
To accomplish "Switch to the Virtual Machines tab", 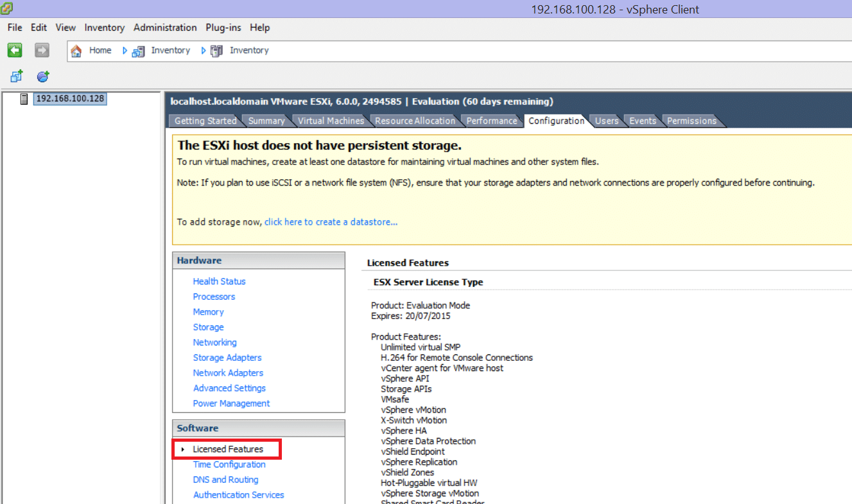I will [331, 121].
